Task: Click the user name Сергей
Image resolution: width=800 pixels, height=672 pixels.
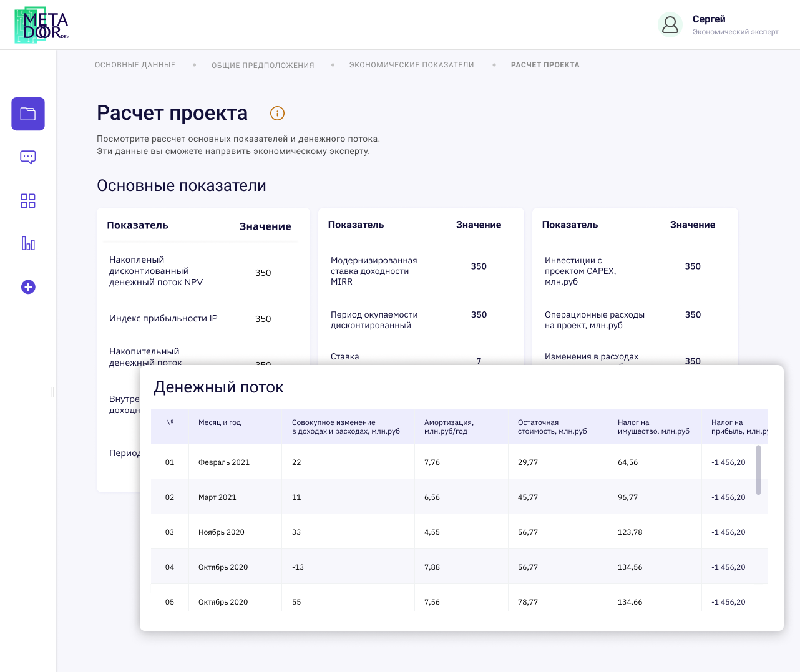Action: 709,19
